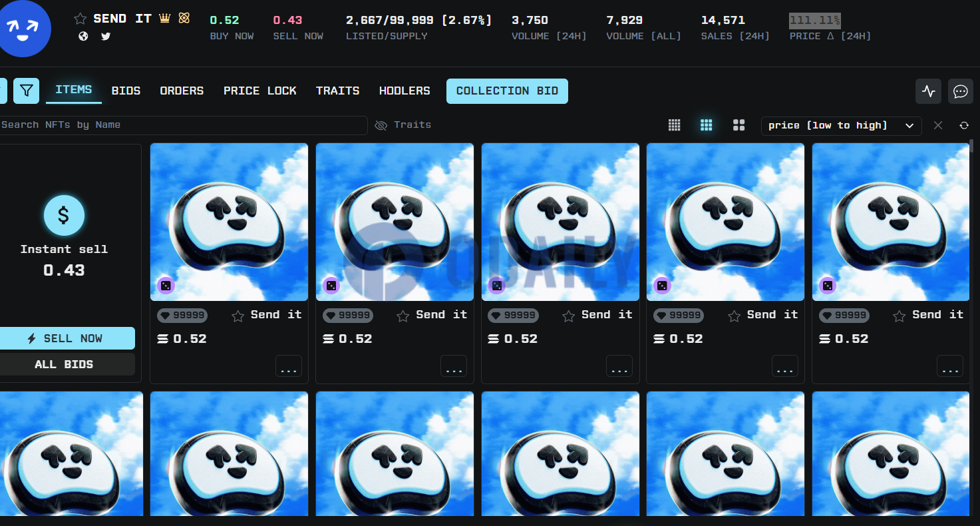Click in the Search NFTs by Name field
This screenshot has width=980, height=526.
point(182,125)
